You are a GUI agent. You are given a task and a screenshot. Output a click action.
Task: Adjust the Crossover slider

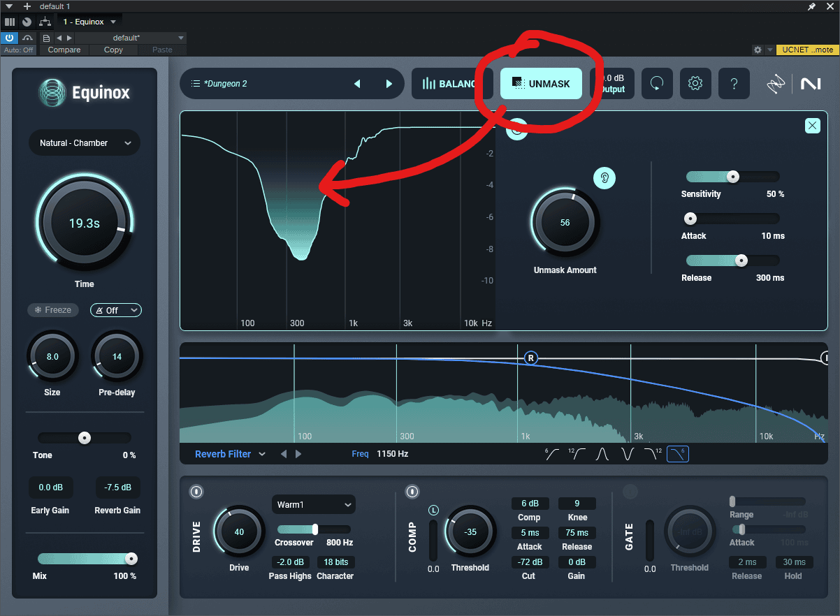tap(314, 529)
